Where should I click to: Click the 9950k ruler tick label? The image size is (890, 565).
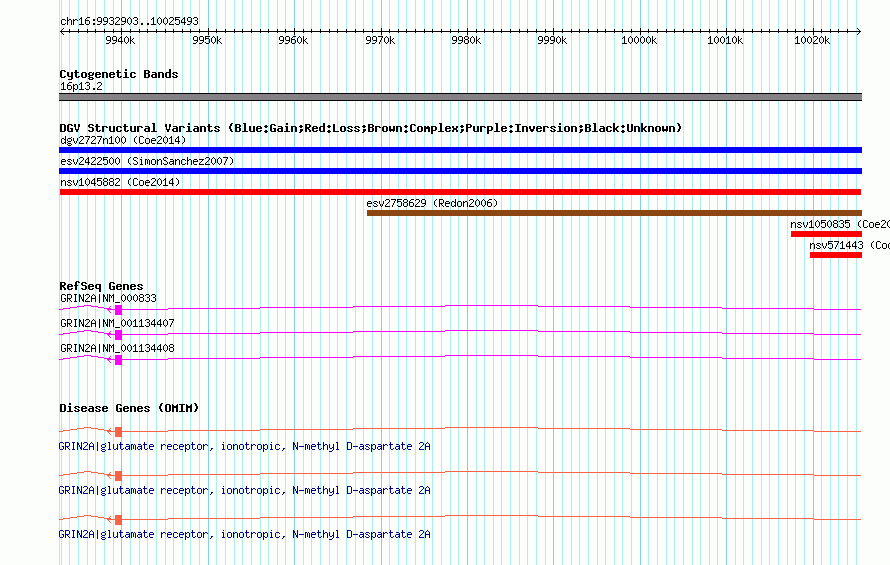pyautogui.click(x=207, y=40)
